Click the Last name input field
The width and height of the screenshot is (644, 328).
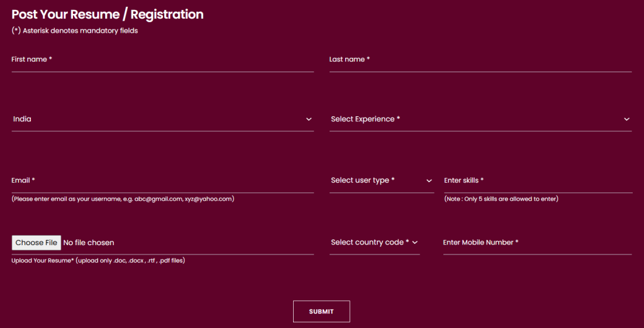pos(480,60)
